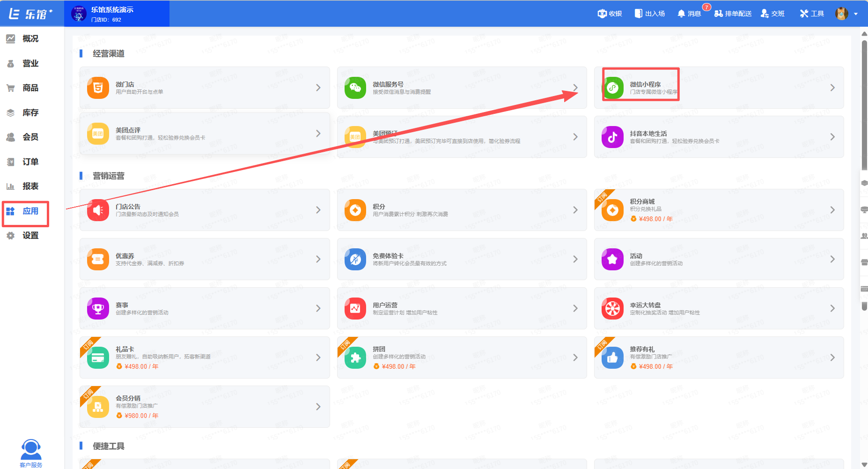Click the 积分 card title
868x469 pixels.
379,207
